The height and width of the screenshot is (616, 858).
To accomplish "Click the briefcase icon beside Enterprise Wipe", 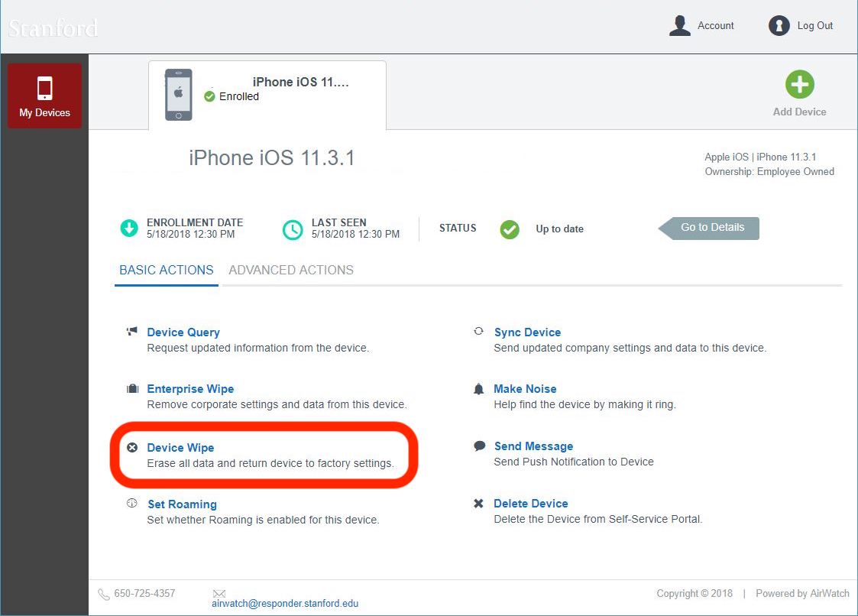I will coord(131,389).
